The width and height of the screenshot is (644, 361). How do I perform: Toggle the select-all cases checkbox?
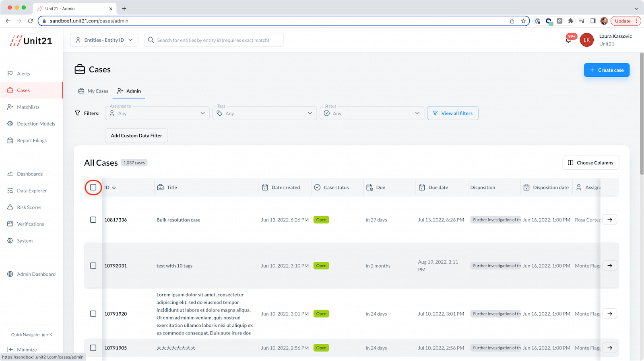pyautogui.click(x=93, y=187)
